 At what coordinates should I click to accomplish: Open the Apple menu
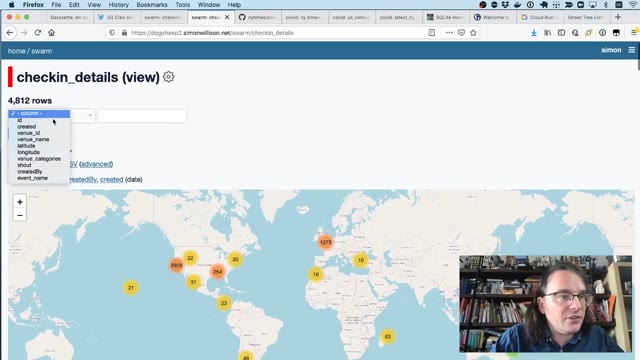click(11, 5)
